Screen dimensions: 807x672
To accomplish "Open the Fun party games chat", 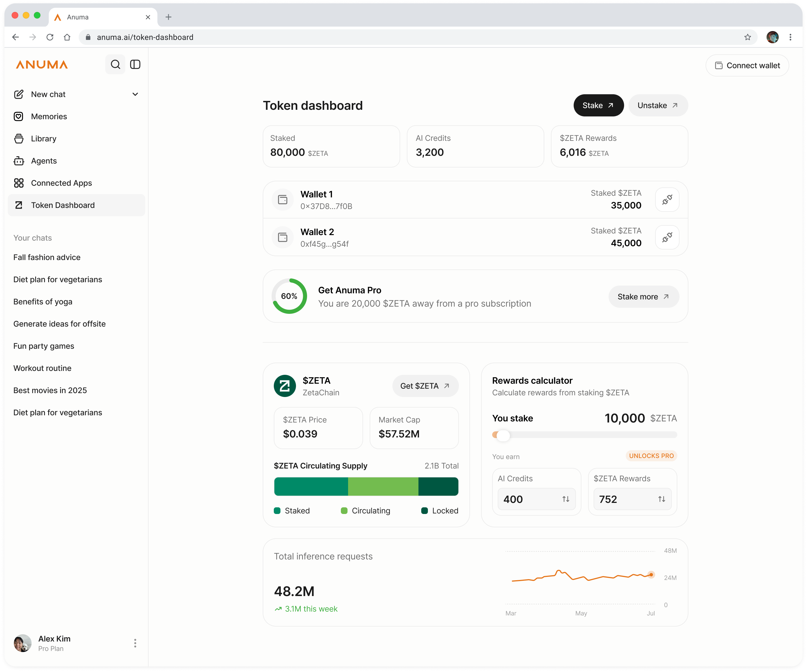I will point(44,346).
